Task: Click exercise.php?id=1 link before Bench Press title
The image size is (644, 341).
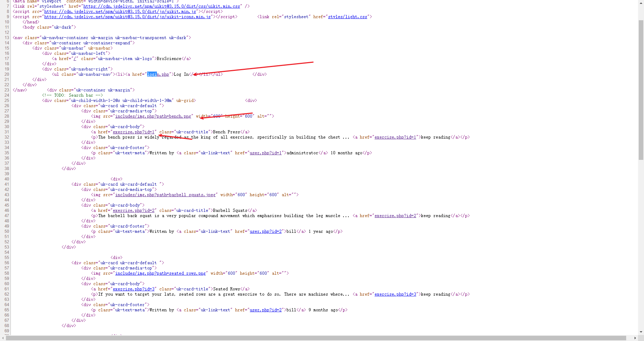Action: (x=133, y=132)
